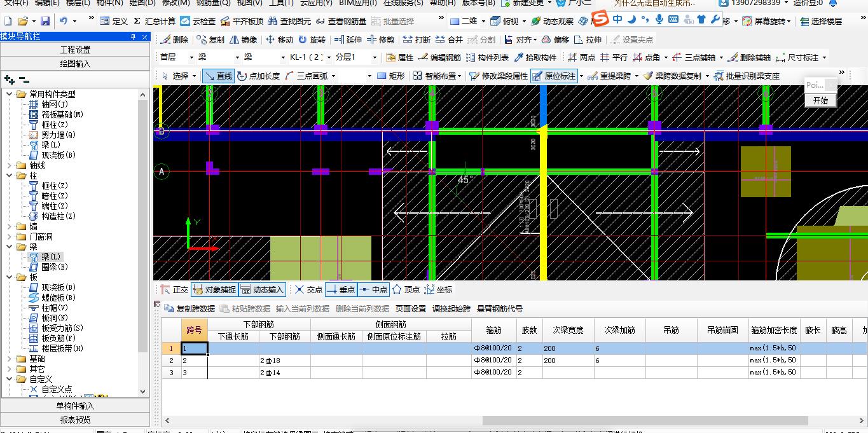The image size is (868, 433).
Task: Select the 旋转 rotate tool
Action: click(312, 39)
